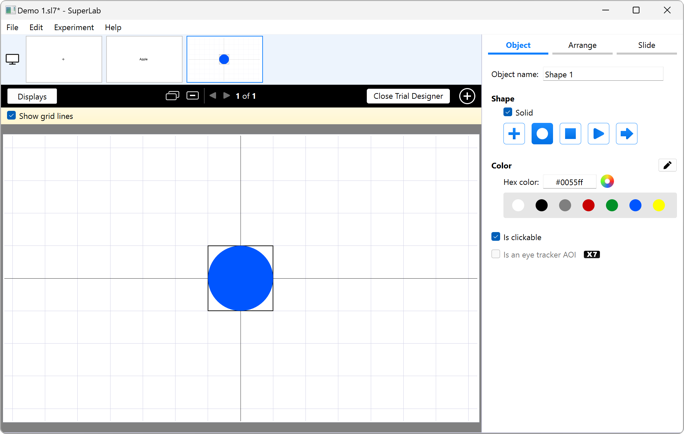Screen dimensions: 684x434
Task: Select the triangle shape icon
Action: 598,134
